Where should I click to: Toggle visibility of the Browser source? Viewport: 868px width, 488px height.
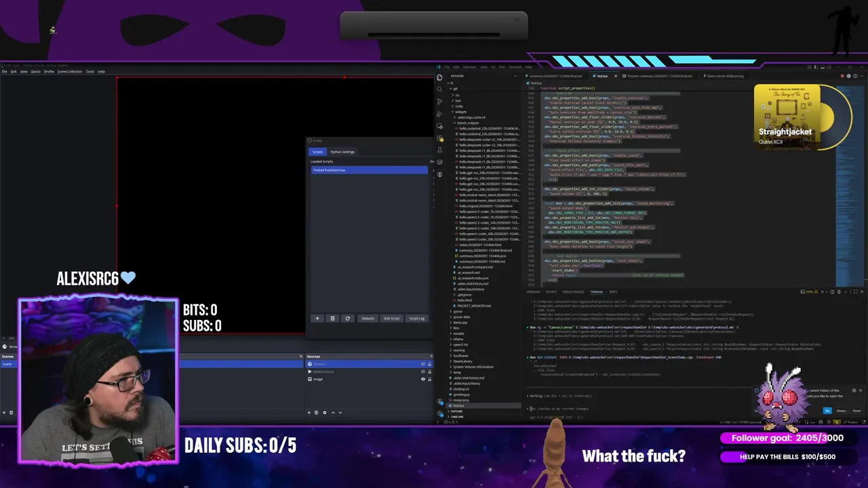coord(423,364)
